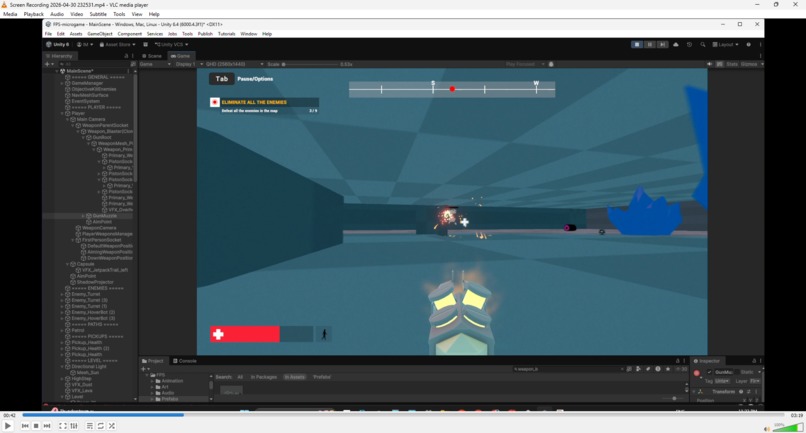
Task: Adjust the Game view Scale slider
Action: coord(310,64)
